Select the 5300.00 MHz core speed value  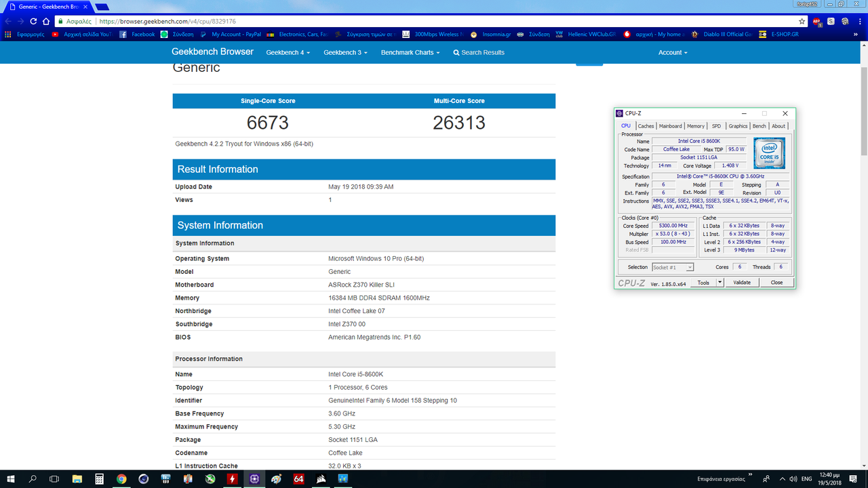673,226
